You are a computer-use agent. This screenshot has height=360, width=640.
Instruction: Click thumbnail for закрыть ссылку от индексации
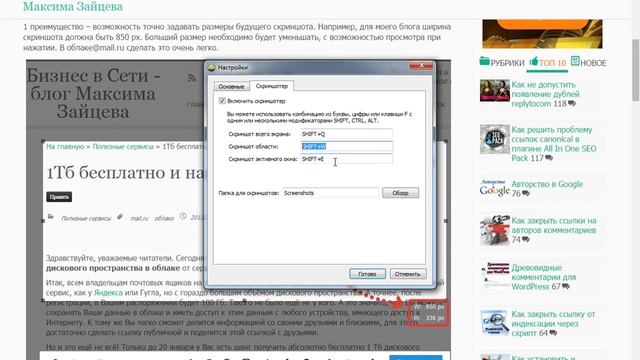pos(495,323)
